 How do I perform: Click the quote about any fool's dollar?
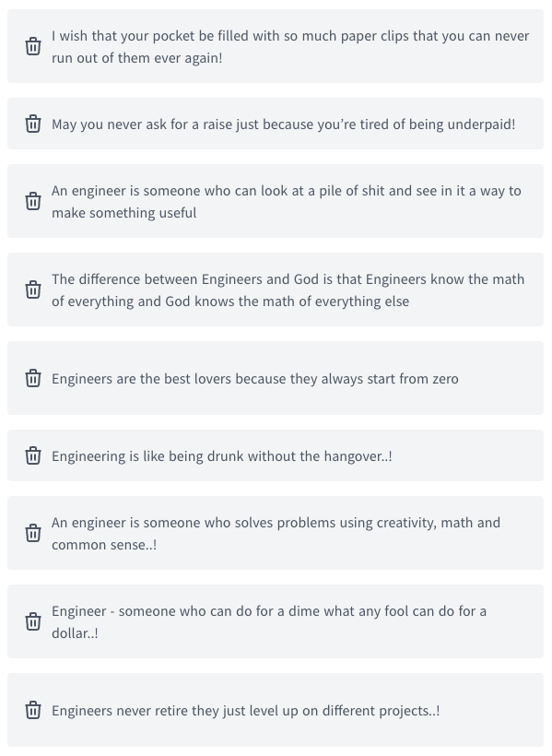coord(269,622)
